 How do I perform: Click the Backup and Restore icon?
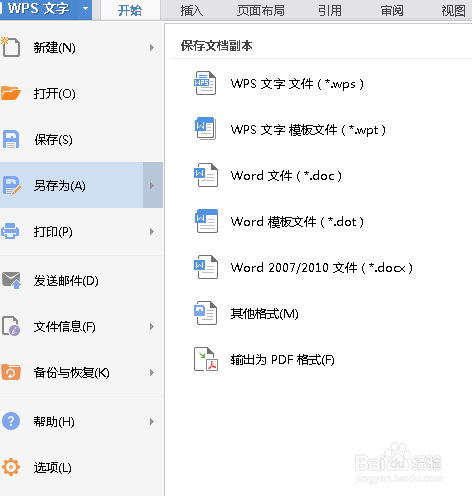11,372
